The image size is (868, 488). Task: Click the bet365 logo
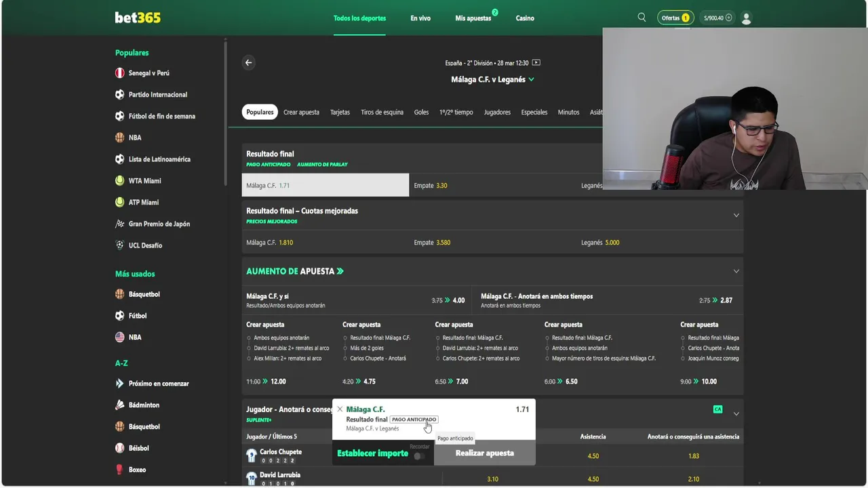[x=138, y=18]
